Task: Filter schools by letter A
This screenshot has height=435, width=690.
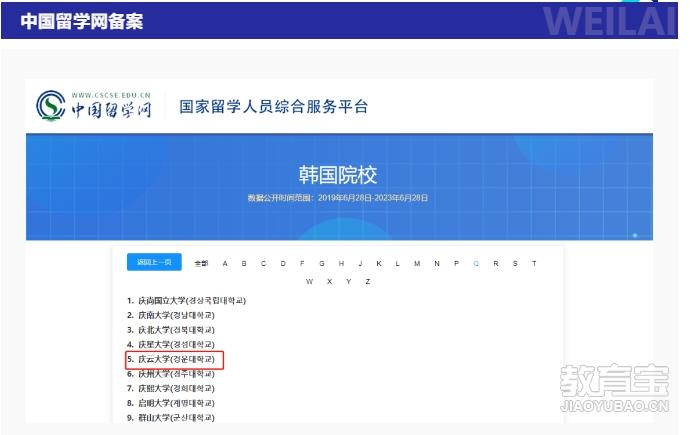Action: 225,263
